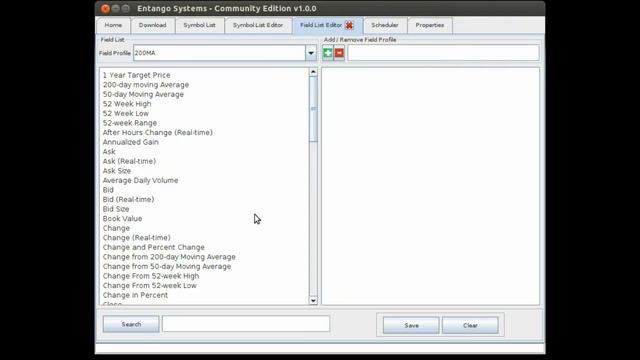Image resolution: width=640 pixels, height=360 pixels.
Task: Select '52 Week High' field
Action: pyautogui.click(x=127, y=104)
